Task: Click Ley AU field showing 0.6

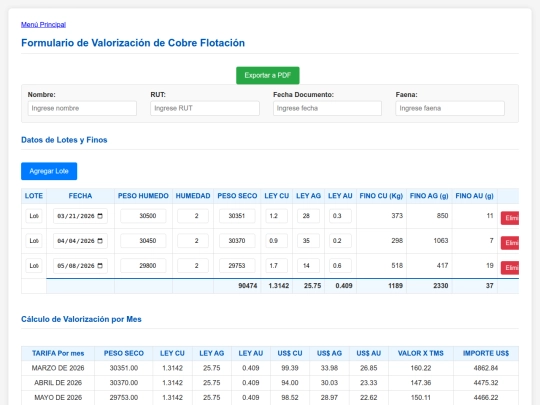Action: point(340,266)
